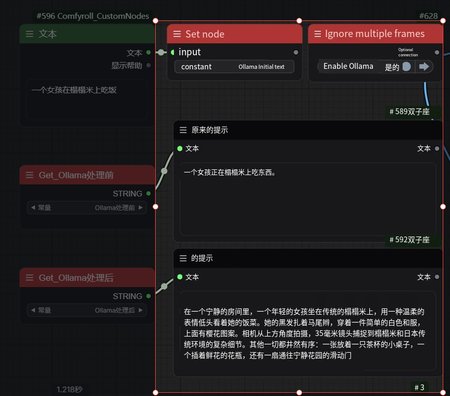Select the Get_Ollama处理后 node title

(x=76, y=278)
